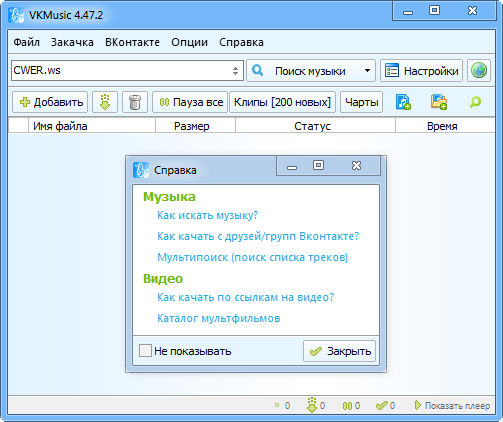503x422 pixels.
Task: Open link Каталог мультфильмов
Action: pyautogui.click(x=218, y=318)
